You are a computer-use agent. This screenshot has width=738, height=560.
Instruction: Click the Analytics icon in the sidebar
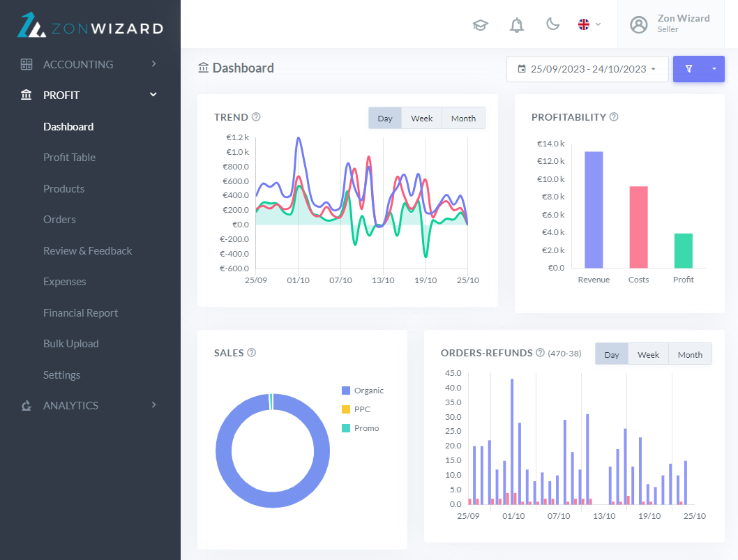tap(27, 405)
